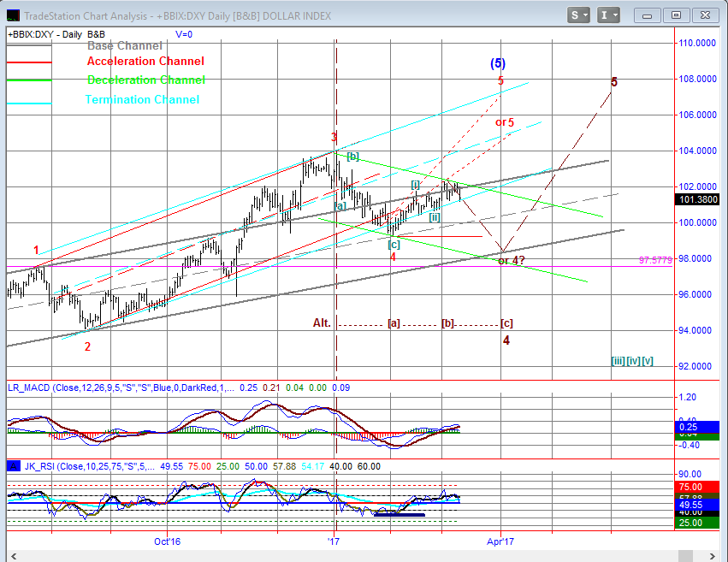This screenshot has width=728, height=562.
Task: Maximize the chart analysis window
Action: [x=676, y=15]
